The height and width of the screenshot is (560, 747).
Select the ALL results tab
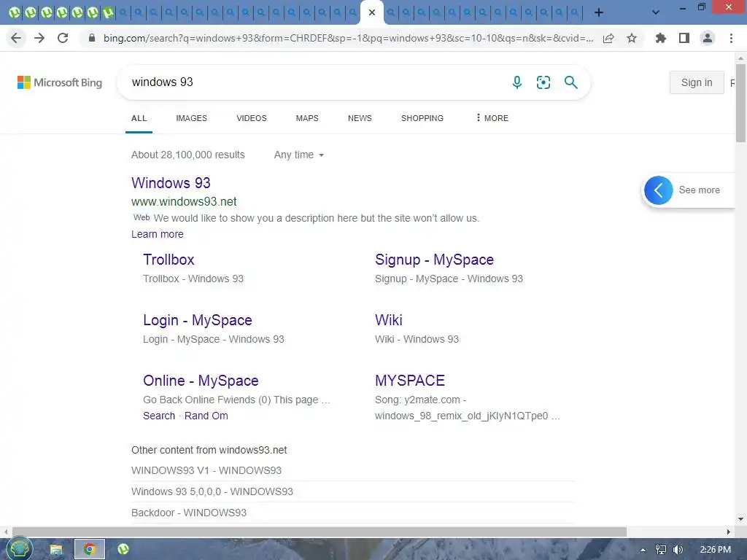point(139,118)
